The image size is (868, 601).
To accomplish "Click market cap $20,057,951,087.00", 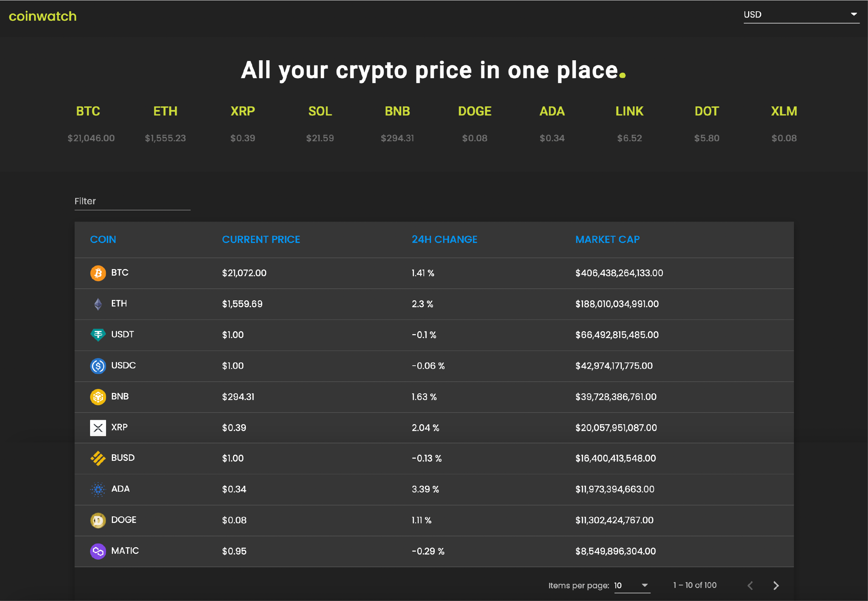I will point(616,428).
